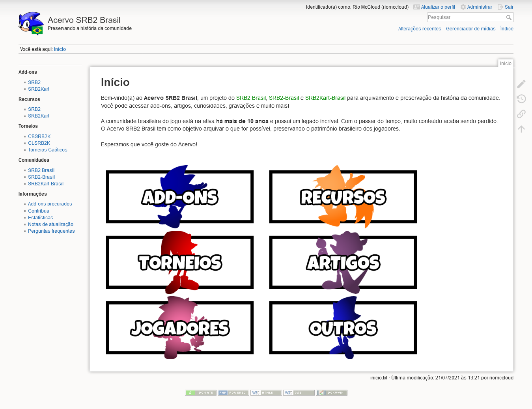
Task: Open Atualizar o perfil link
Action: click(434, 7)
